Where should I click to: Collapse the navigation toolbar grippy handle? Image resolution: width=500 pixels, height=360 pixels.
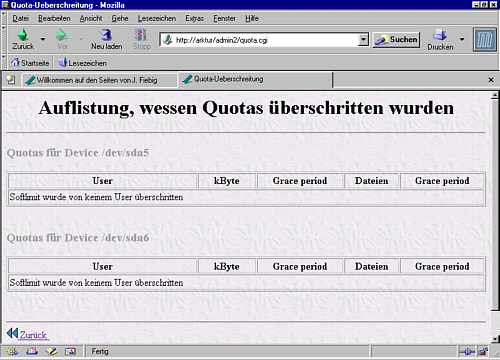click(4, 40)
